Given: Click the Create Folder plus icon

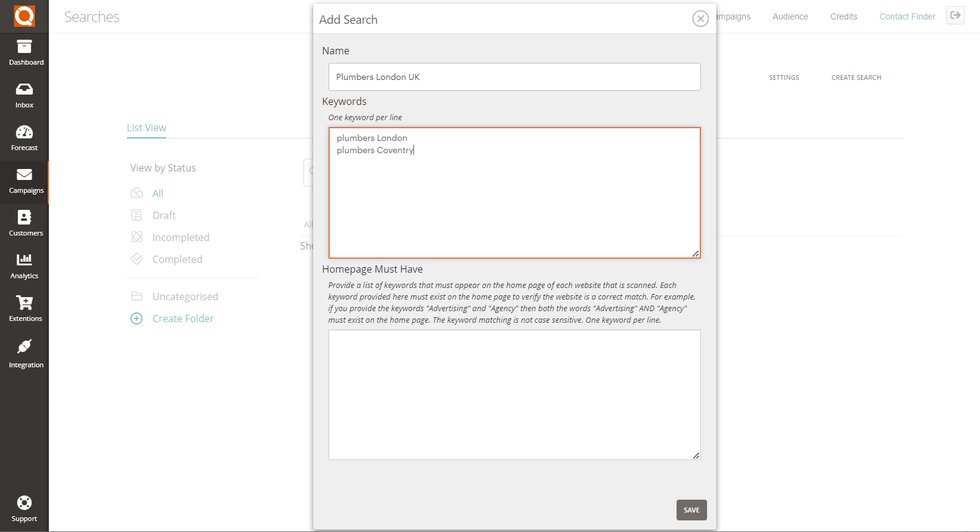Looking at the screenshot, I should 137,318.
